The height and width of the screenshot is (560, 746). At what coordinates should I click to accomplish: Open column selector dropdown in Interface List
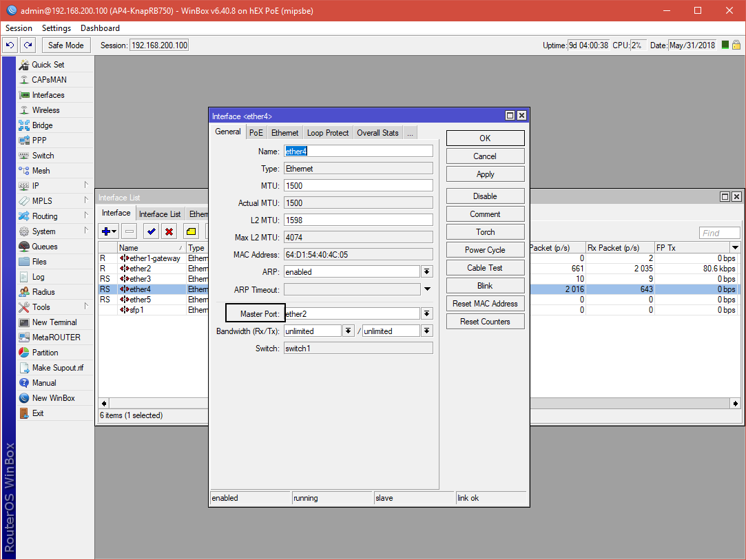[736, 247]
